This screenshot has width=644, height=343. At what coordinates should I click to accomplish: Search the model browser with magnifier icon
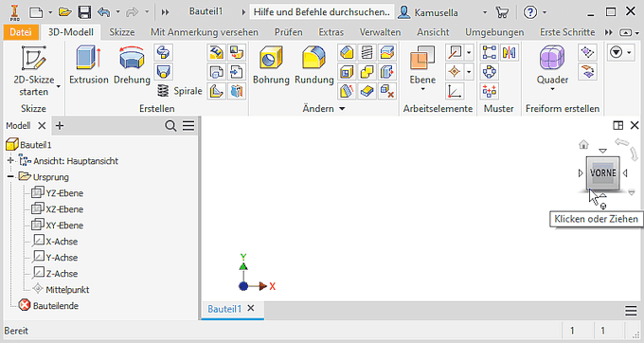[x=170, y=126]
